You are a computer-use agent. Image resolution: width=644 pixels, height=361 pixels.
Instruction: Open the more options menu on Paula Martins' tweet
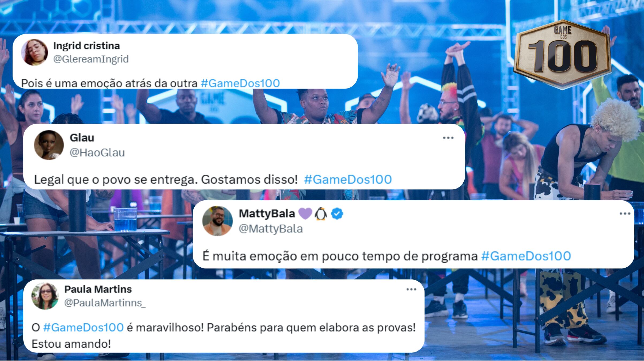coord(411,289)
